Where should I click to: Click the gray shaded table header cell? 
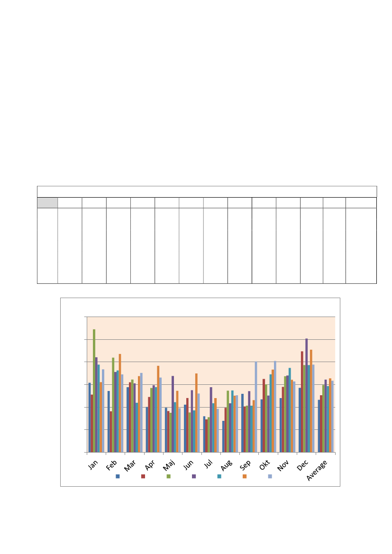click(47, 203)
